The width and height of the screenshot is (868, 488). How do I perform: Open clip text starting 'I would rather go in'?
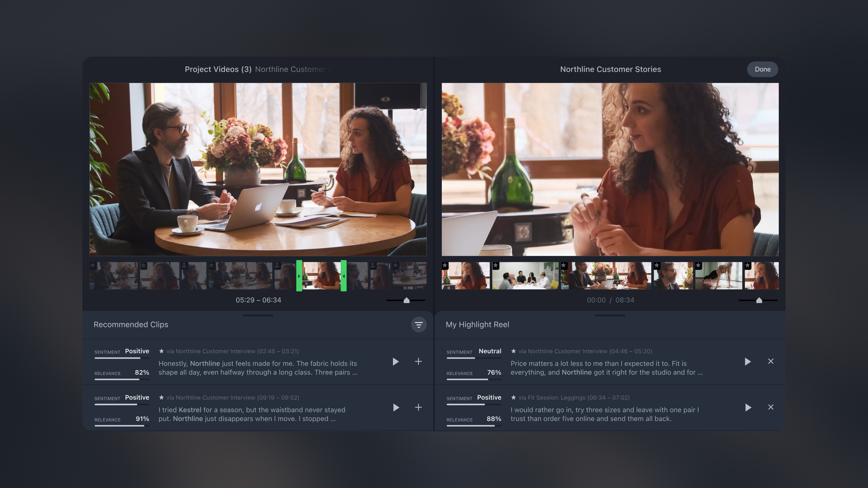[605, 414]
